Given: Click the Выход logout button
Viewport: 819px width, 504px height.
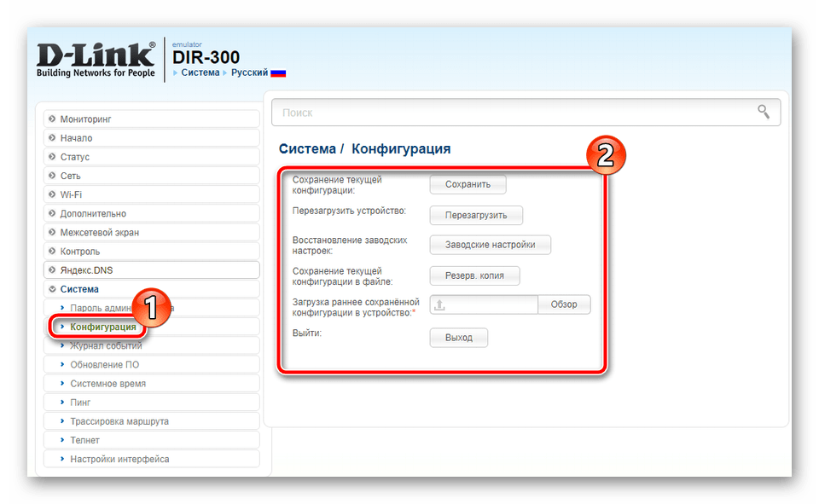Looking at the screenshot, I should click(459, 338).
